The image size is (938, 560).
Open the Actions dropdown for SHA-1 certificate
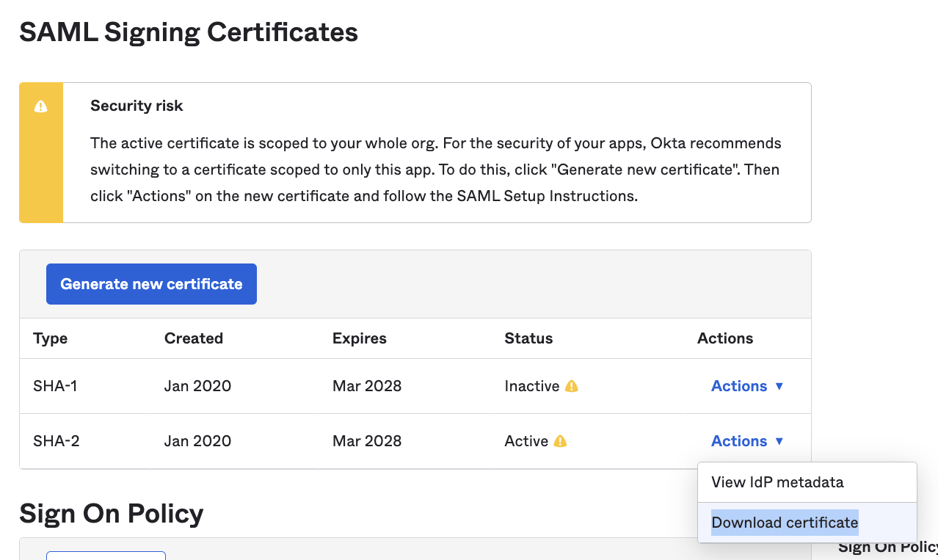tap(747, 386)
